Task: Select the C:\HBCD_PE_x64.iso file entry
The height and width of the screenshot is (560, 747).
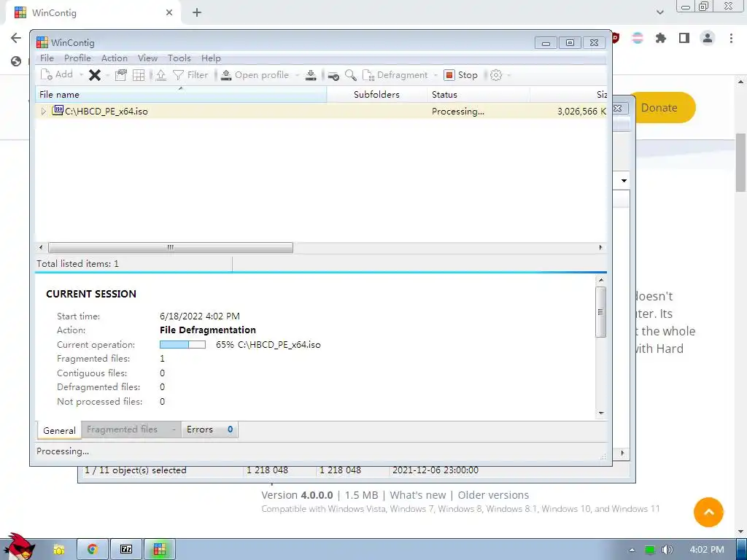Action: pos(107,112)
